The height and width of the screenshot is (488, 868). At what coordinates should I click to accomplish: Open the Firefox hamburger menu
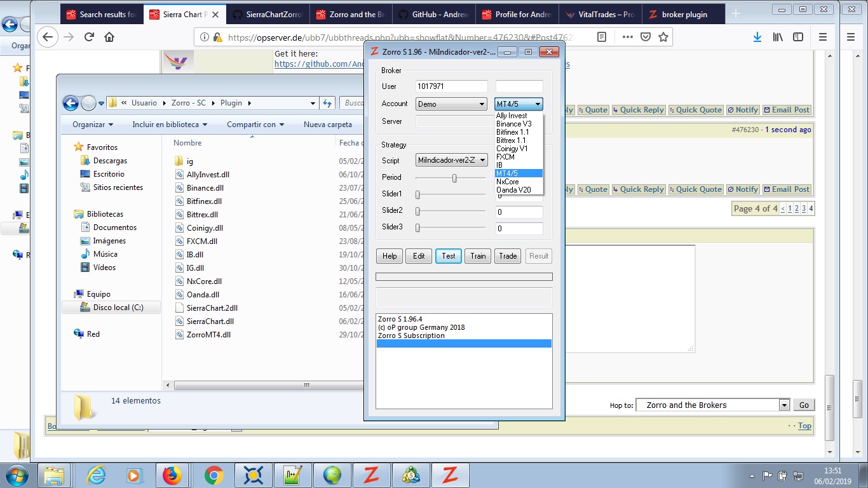click(x=823, y=37)
